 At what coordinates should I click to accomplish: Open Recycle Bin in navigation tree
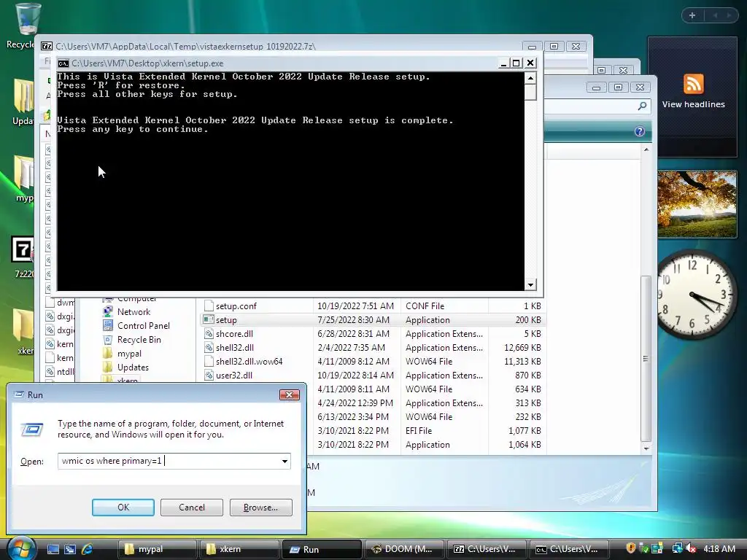(x=139, y=340)
